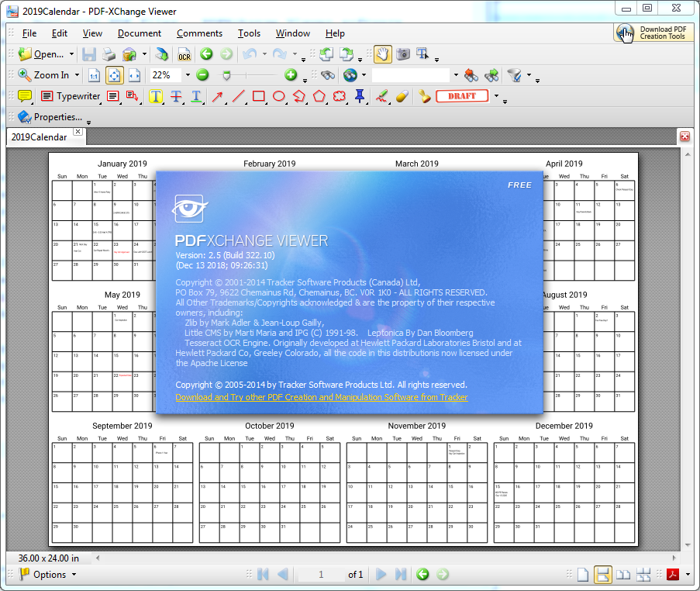Open the Tools menu
Viewport: 700px width, 591px height.
[x=249, y=33]
